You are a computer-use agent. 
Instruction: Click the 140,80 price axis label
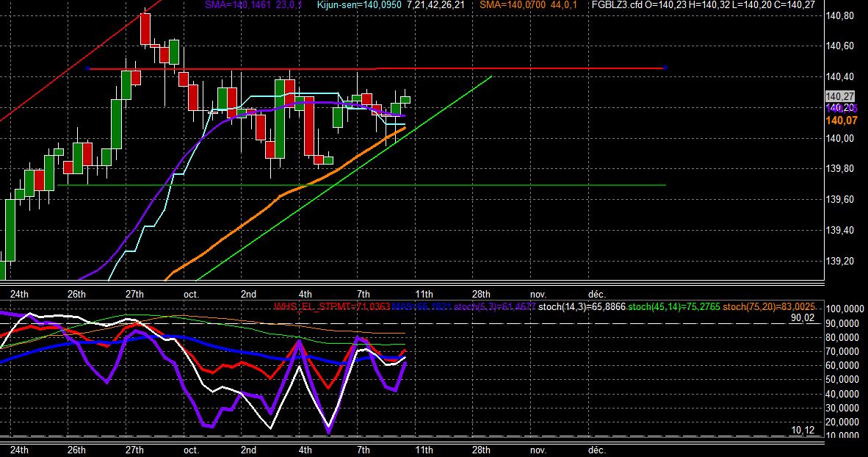point(839,16)
